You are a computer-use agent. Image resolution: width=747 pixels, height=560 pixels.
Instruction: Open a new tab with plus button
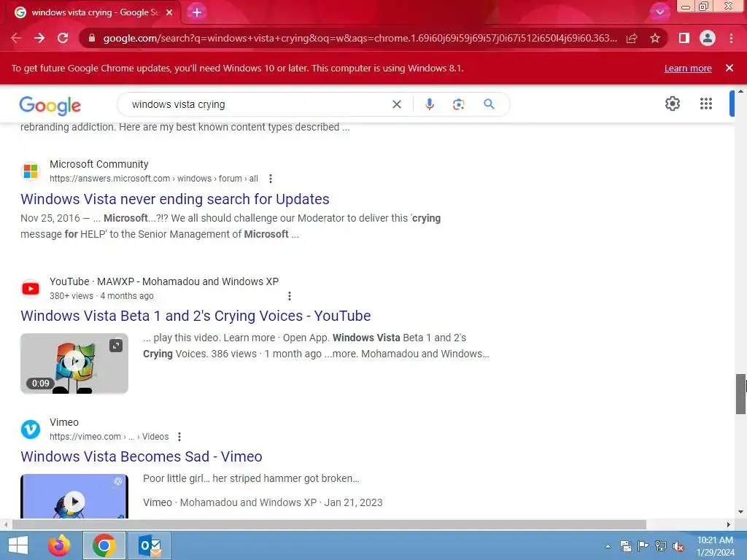click(x=197, y=12)
